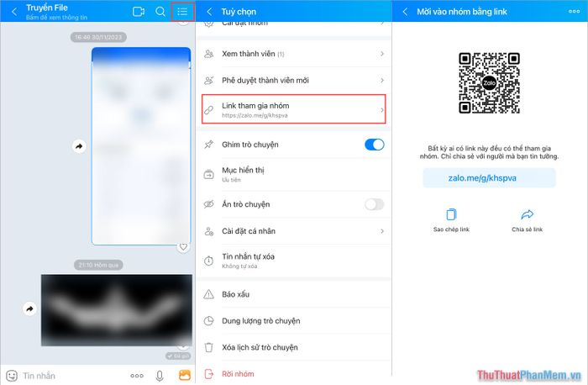The image size is (588, 385).
Task: Open Dung lượng trò chuyện
Action: (294, 321)
